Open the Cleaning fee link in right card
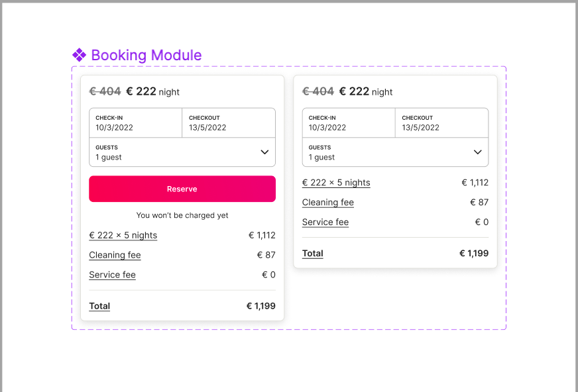578x392 pixels. point(328,203)
